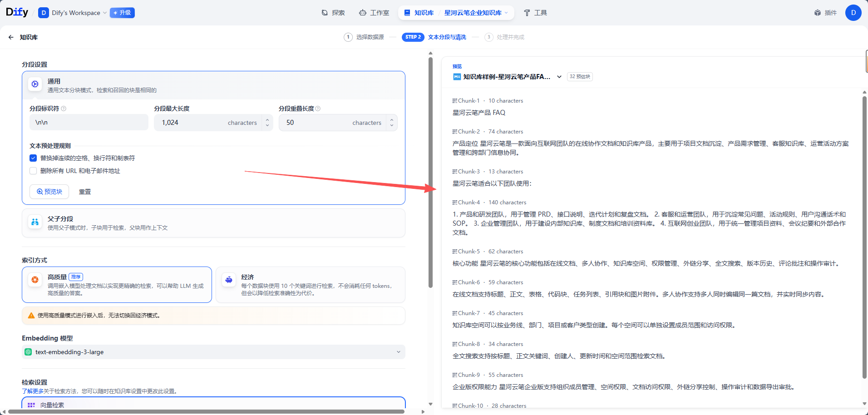Select the 父子分段 chunking mode
This screenshot has width=868, height=415.
(x=213, y=223)
